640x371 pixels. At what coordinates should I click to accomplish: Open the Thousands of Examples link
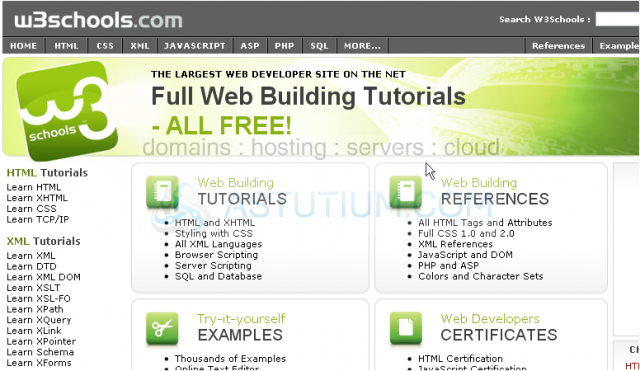pos(230,359)
